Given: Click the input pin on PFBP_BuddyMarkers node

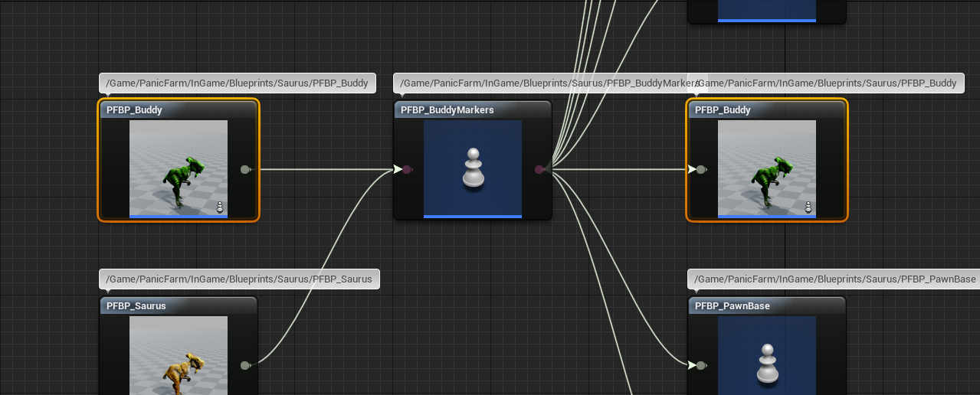Looking at the screenshot, I should coord(408,169).
